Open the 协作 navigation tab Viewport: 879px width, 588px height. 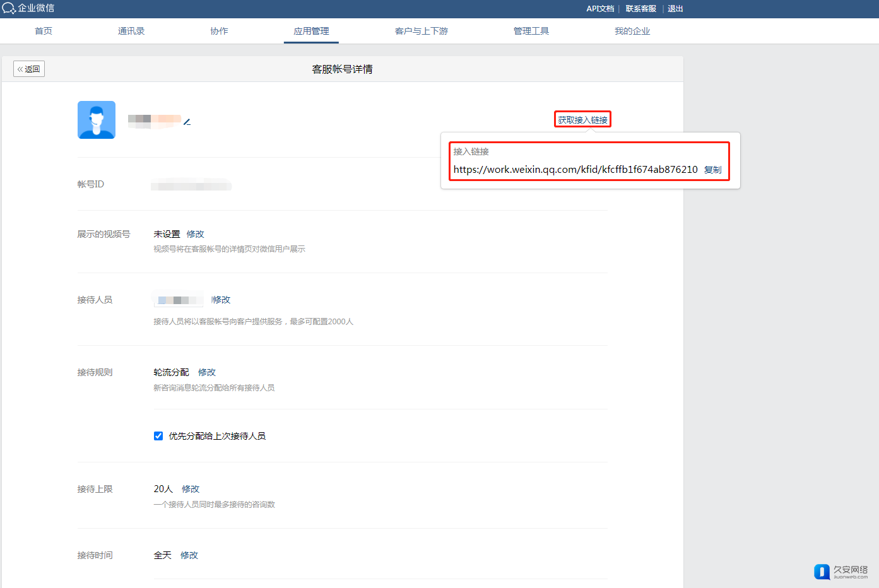click(219, 31)
